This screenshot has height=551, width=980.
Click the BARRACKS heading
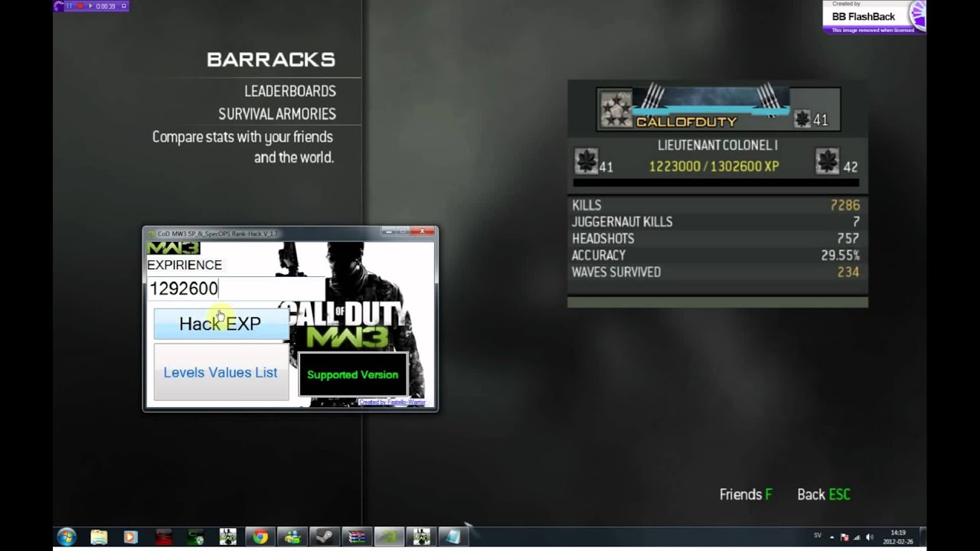click(271, 60)
